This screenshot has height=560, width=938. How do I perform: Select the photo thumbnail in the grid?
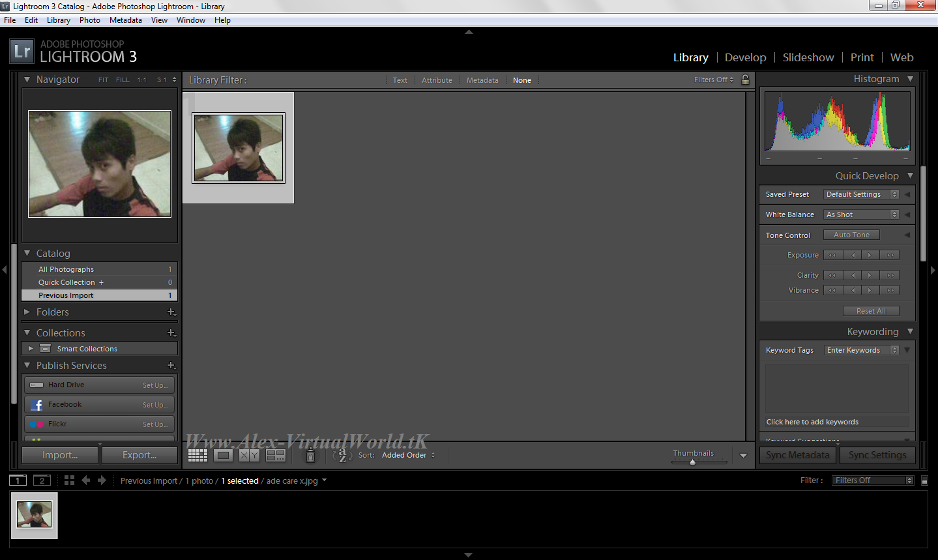pos(239,148)
